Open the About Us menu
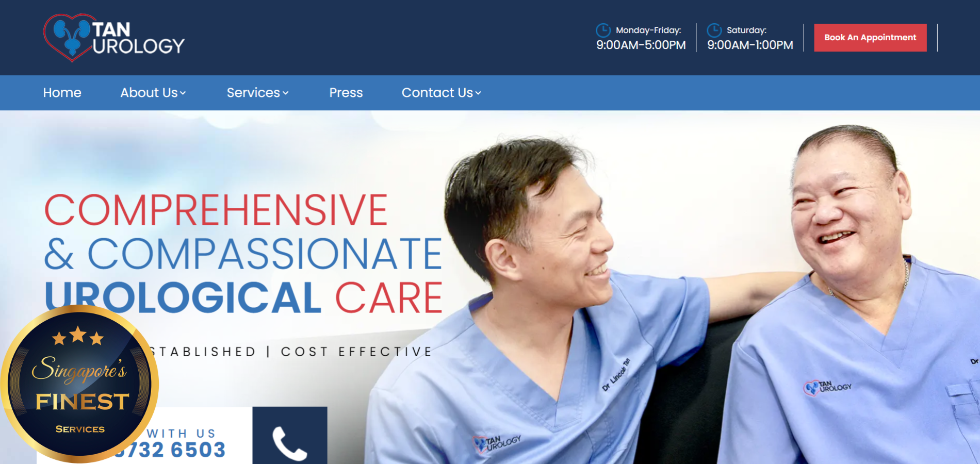980x464 pixels. [x=149, y=93]
